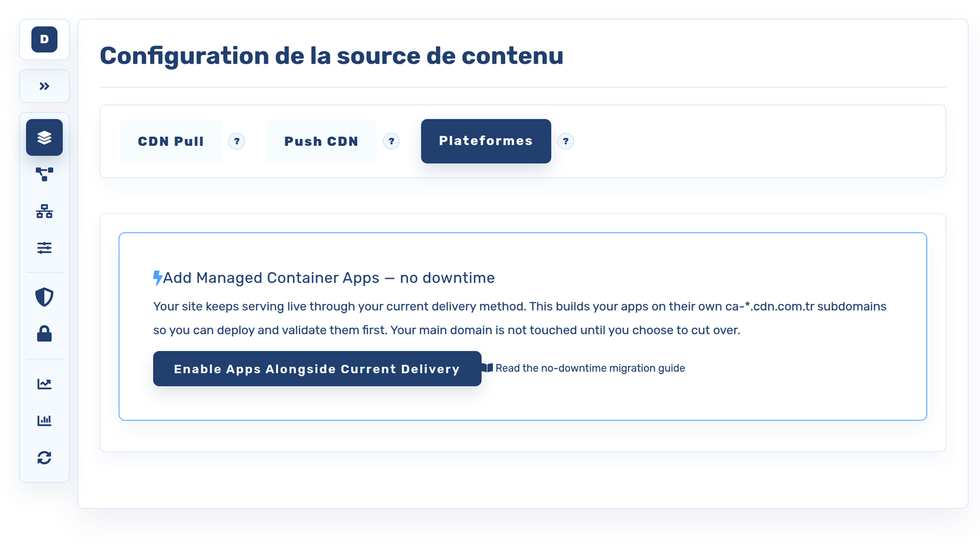
Task: Open the sliders settings sidebar icon
Action: (x=44, y=248)
